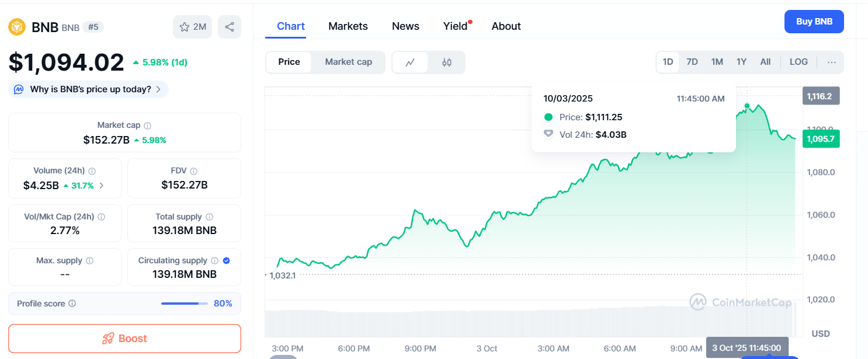868x359 pixels.
Task: Click the AI icon in price-up question
Action: [19, 89]
